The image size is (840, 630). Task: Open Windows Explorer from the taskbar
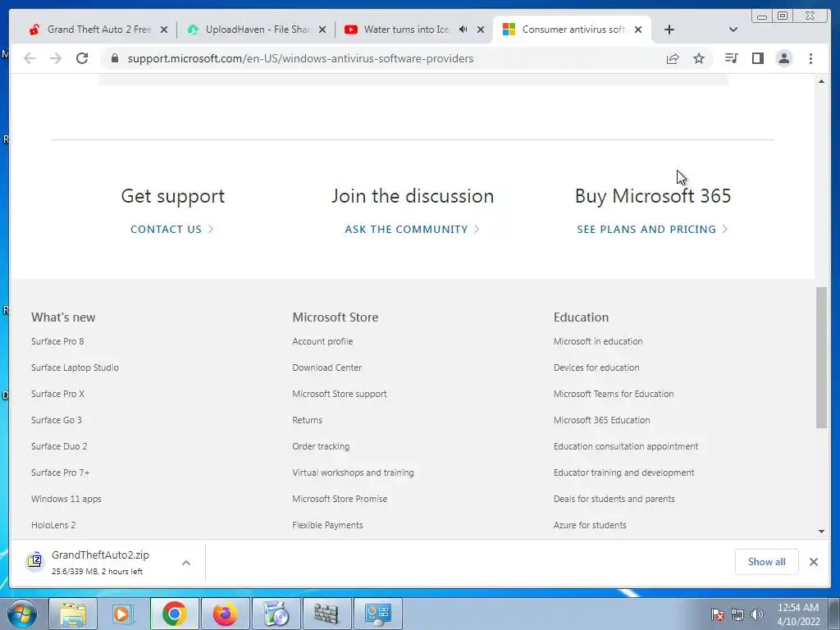coord(73,614)
